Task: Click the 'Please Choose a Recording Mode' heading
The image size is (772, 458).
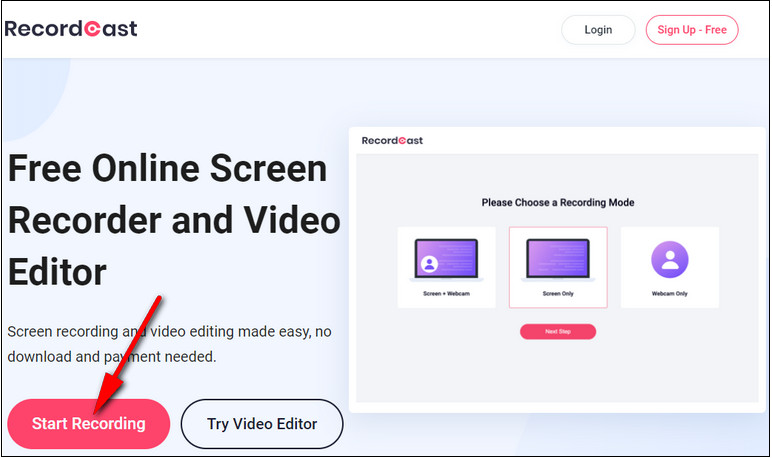Action: pyautogui.click(x=557, y=203)
